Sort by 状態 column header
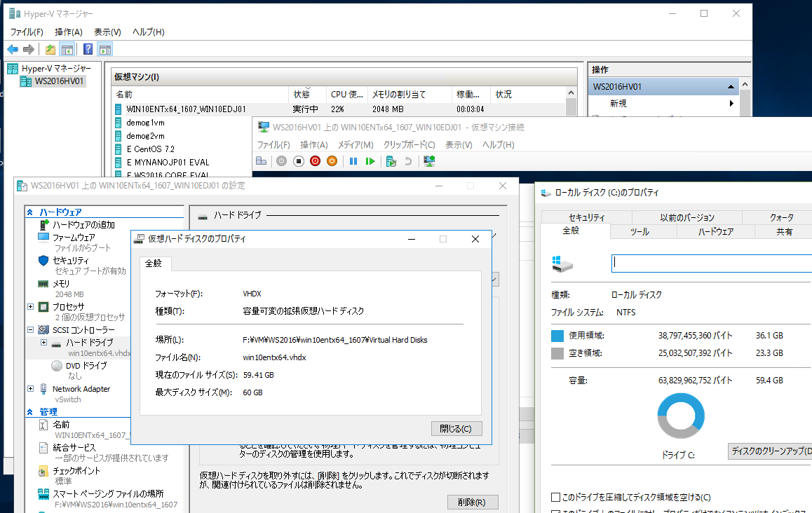The image size is (812, 513). [307, 94]
